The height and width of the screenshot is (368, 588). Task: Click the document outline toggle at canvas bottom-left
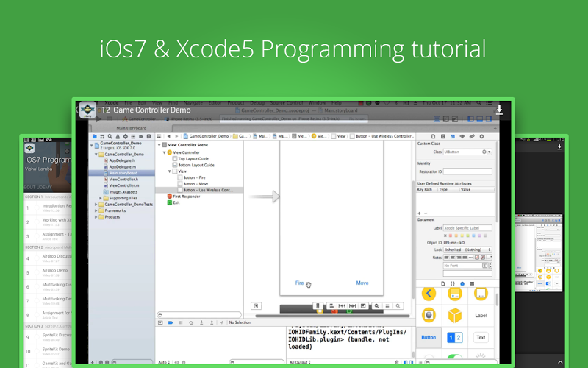pos(256,306)
